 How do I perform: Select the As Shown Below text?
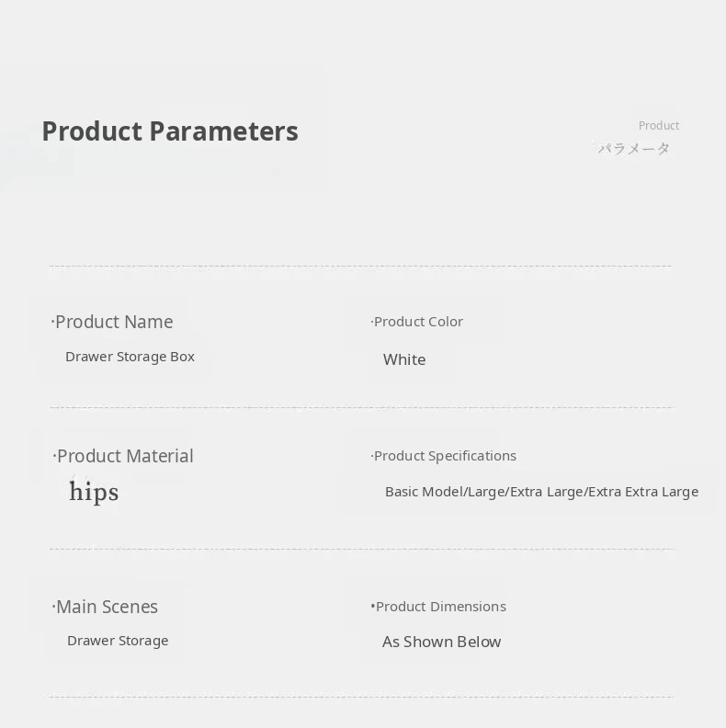[x=442, y=642]
